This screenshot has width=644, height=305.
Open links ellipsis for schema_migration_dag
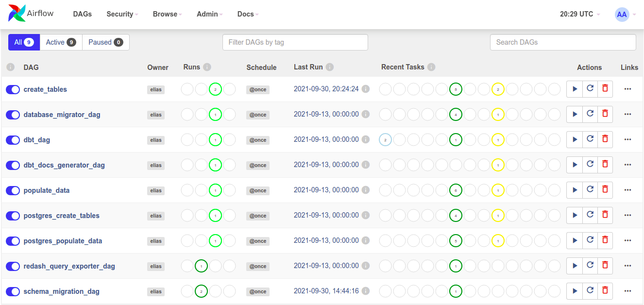pyautogui.click(x=627, y=291)
